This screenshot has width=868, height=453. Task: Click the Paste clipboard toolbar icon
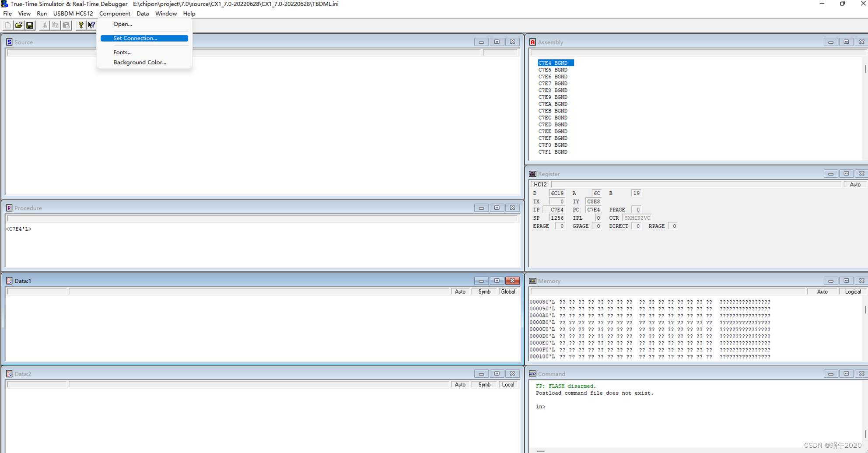point(66,25)
